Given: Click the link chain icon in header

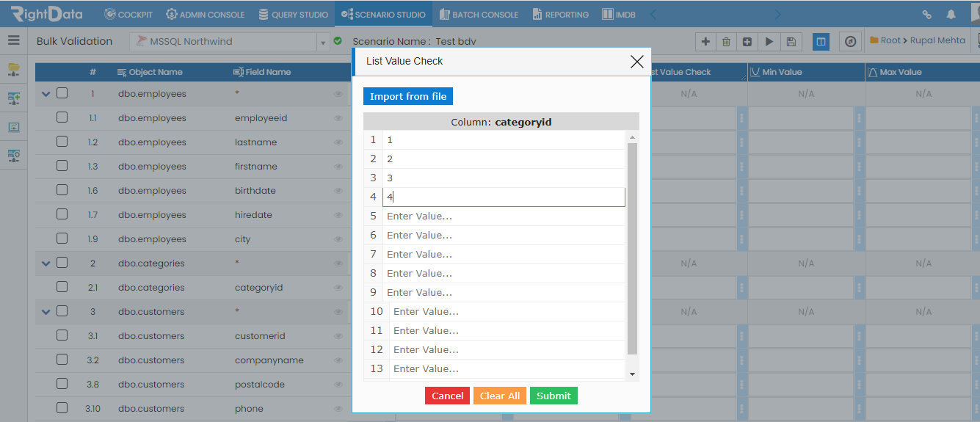Looking at the screenshot, I should pos(927,14).
